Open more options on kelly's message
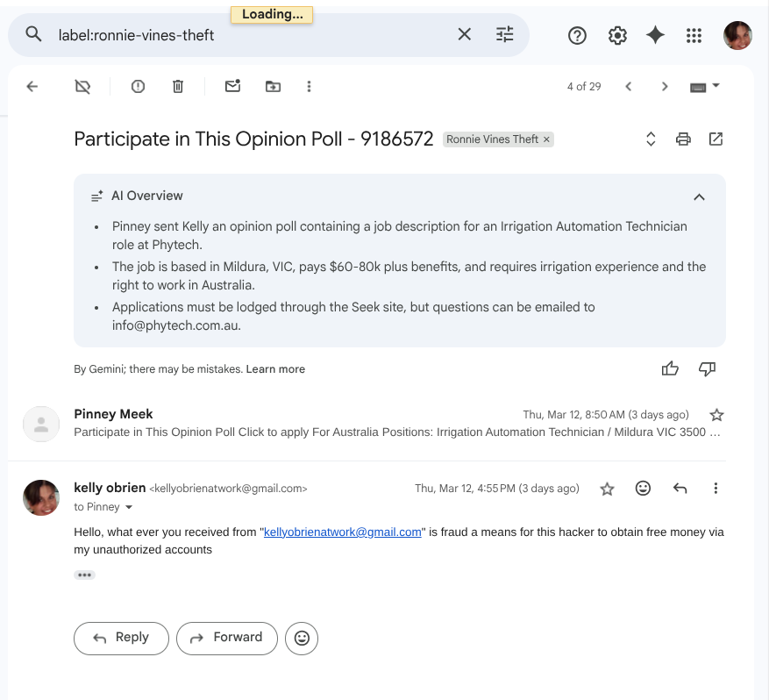 (716, 489)
